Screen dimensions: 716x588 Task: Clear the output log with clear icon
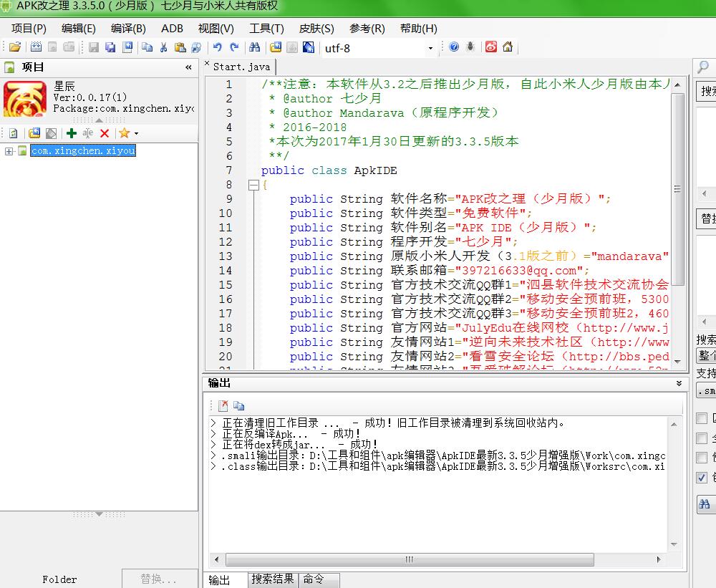coord(223,405)
